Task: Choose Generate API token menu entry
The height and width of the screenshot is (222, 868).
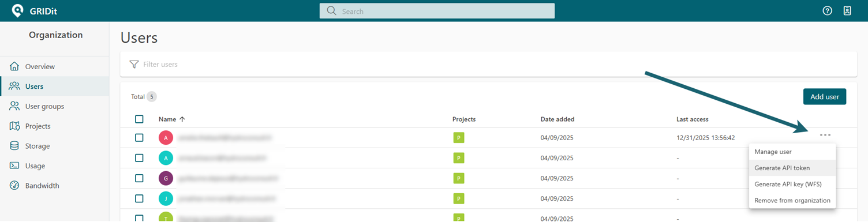Action: (x=792, y=168)
